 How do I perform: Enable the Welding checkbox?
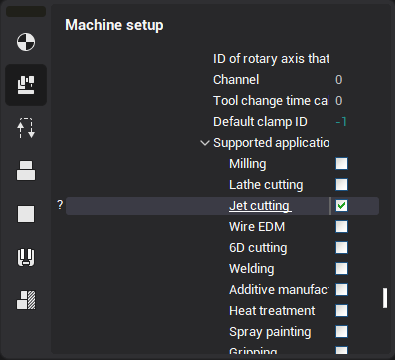[341, 269]
